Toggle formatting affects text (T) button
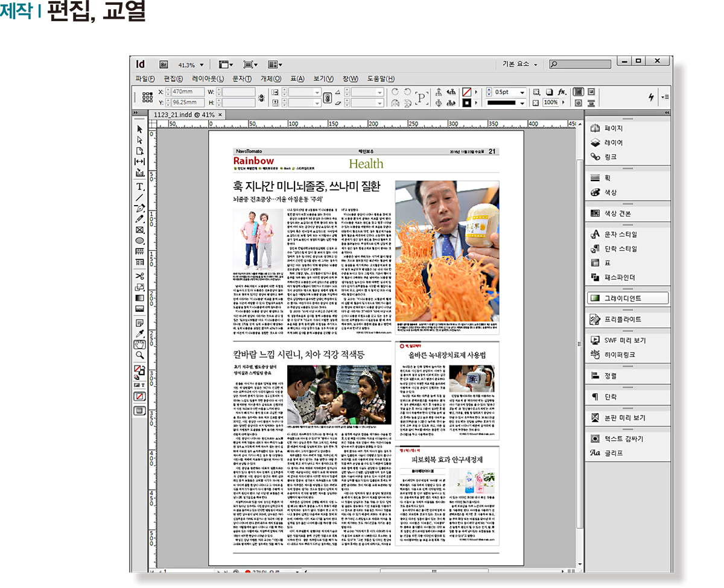The height and width of the screenshot is (588, 724). pos(144,384)
